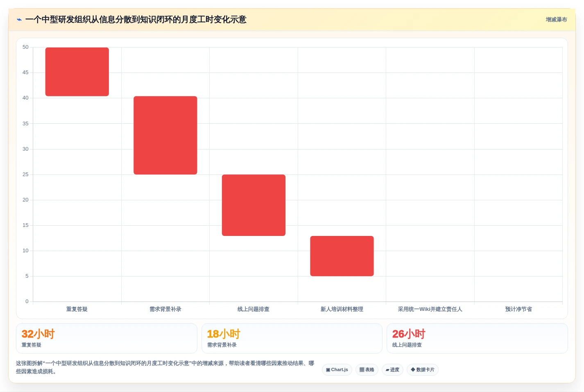Select the 数据卡片 tag chip

[x=423, y=370]
